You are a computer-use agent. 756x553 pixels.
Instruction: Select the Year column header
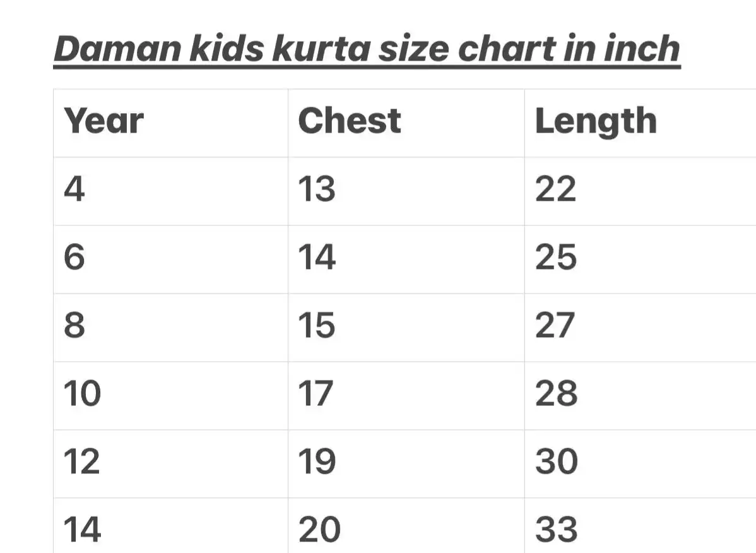[103, 121]
